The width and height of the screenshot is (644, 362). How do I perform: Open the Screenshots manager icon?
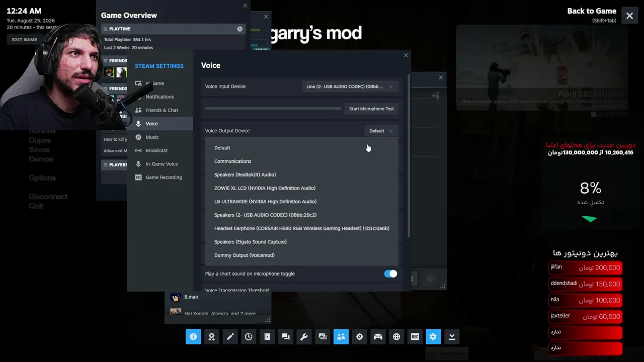(323, 337)
